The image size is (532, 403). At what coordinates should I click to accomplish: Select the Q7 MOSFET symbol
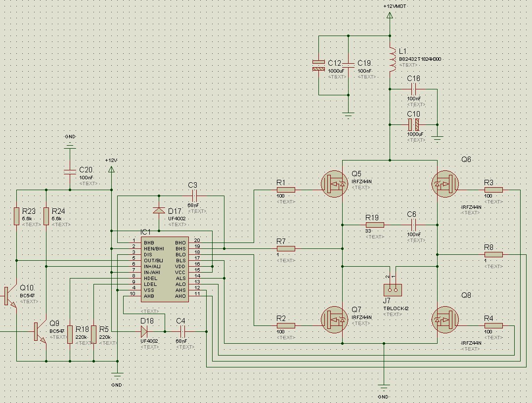tap(335, 320)
